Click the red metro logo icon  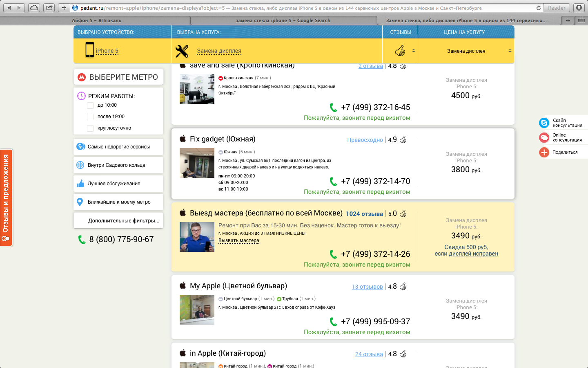click(x=82, y=77)
